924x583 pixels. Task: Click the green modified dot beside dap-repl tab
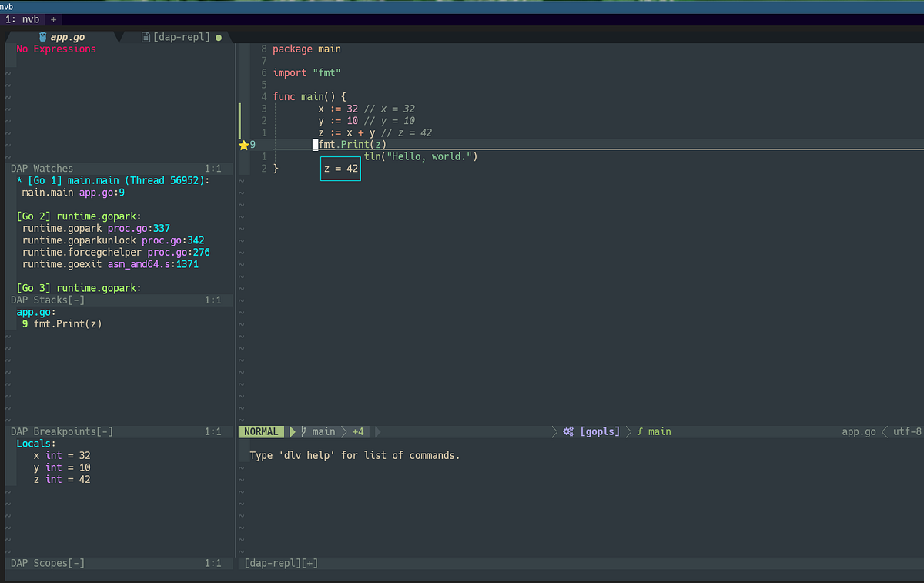(219, 37)
